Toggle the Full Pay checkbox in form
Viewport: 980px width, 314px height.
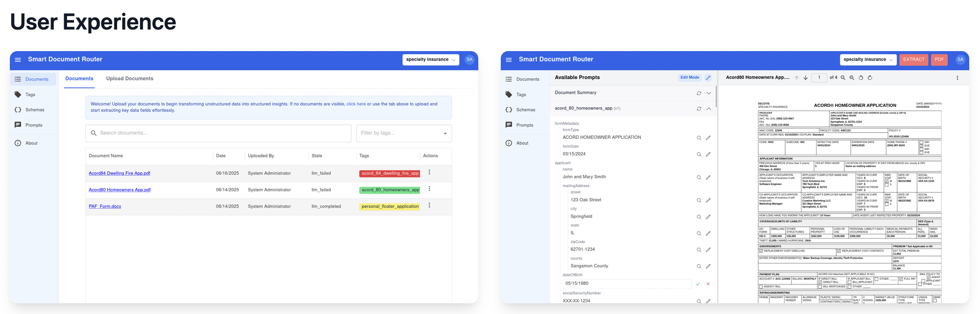click(901, 279)
